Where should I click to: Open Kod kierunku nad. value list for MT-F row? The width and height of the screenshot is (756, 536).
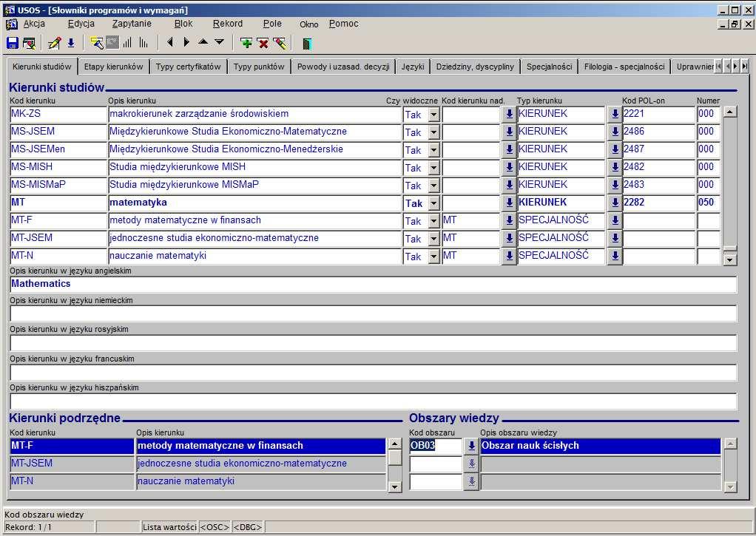click(x=509, y=221)
